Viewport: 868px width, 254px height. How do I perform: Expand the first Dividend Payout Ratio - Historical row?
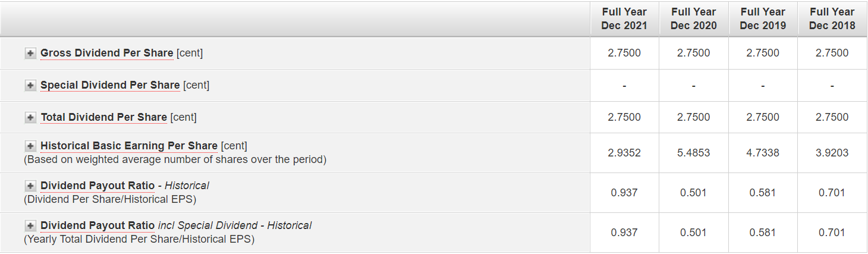pos(30,186)
